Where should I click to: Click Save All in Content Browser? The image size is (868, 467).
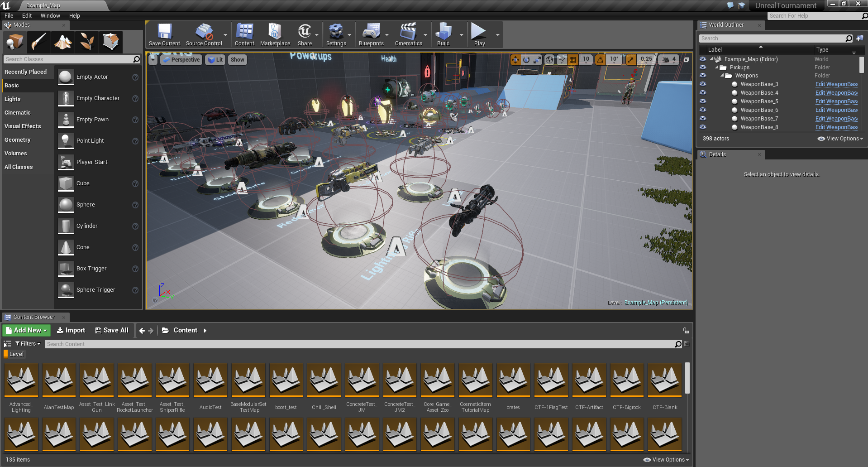(x=112, y=330)
